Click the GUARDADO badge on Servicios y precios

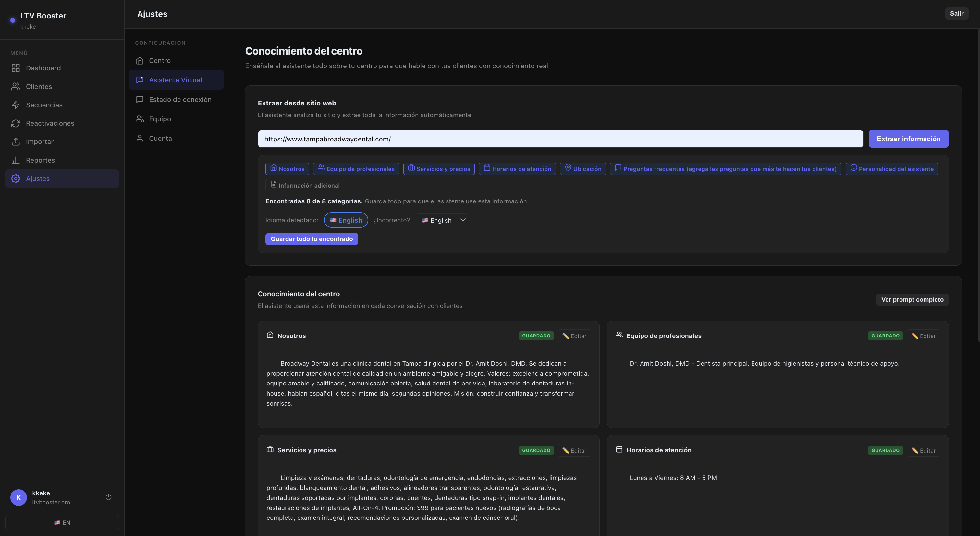pos(536,450)
